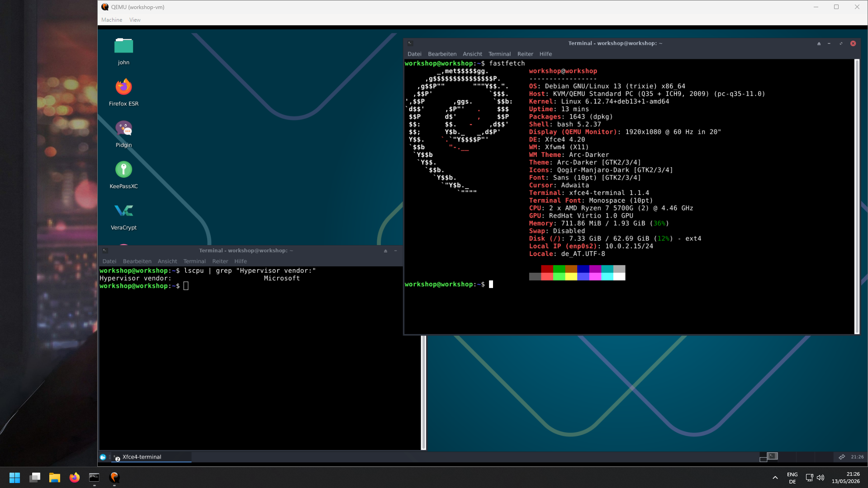The height and width of the screenshot is (488, 868).
Task: Click the "OS: Debian GNU/Linux 13" line
Action: tap(607, 86)
